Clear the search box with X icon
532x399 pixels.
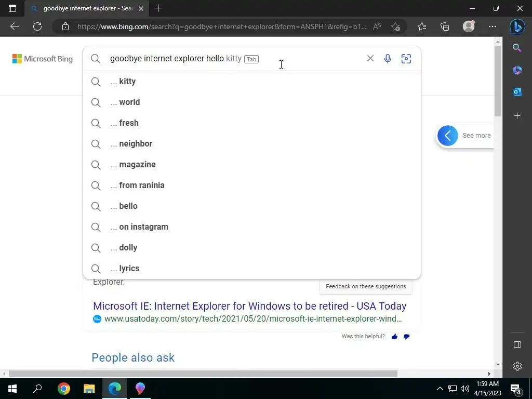tap(370, 58)
